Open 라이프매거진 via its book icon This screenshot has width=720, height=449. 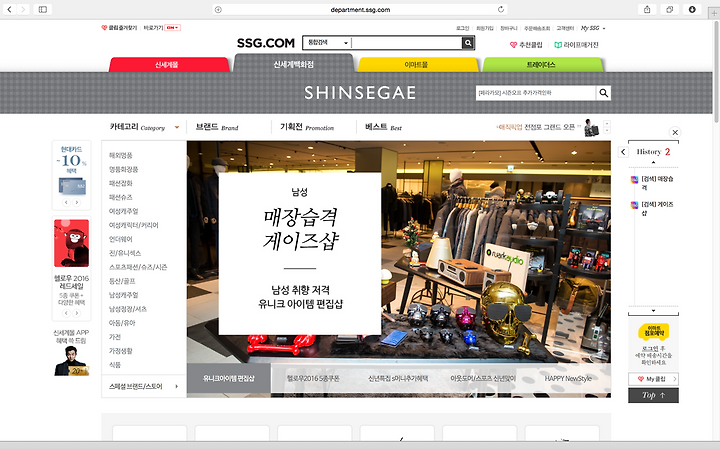click(558, 45)
